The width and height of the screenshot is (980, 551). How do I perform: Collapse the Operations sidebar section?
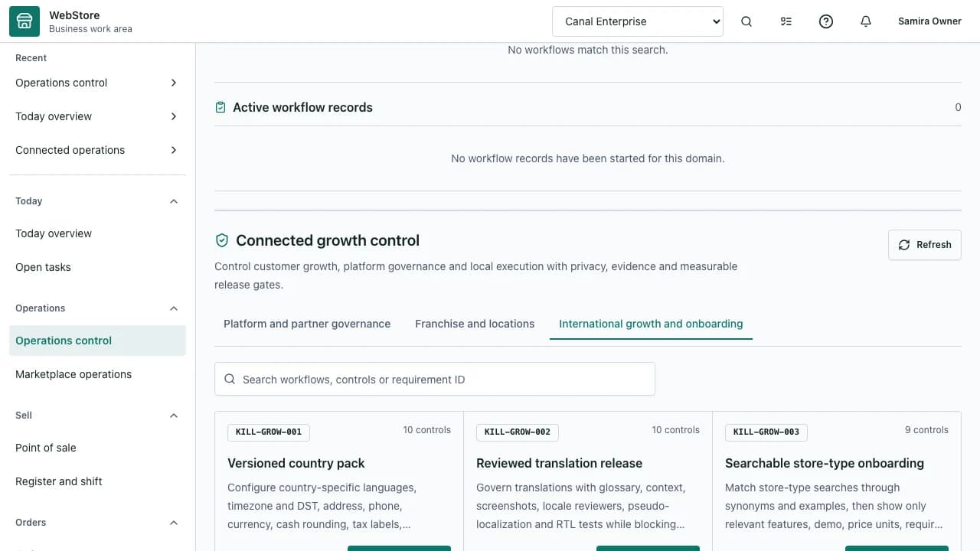[174, 308]
